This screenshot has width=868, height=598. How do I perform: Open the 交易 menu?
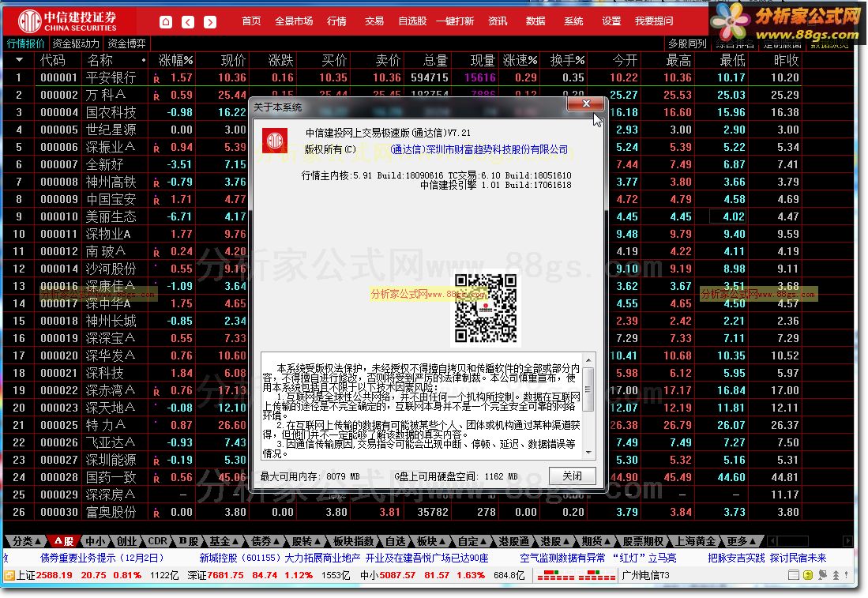click(374, 21)
